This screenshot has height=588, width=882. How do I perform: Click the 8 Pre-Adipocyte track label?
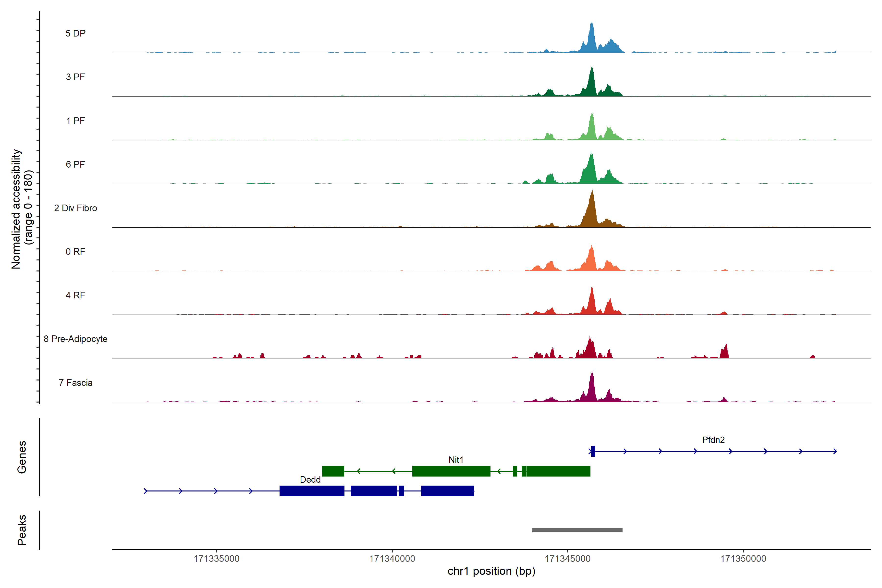click(x=75, y=339)
